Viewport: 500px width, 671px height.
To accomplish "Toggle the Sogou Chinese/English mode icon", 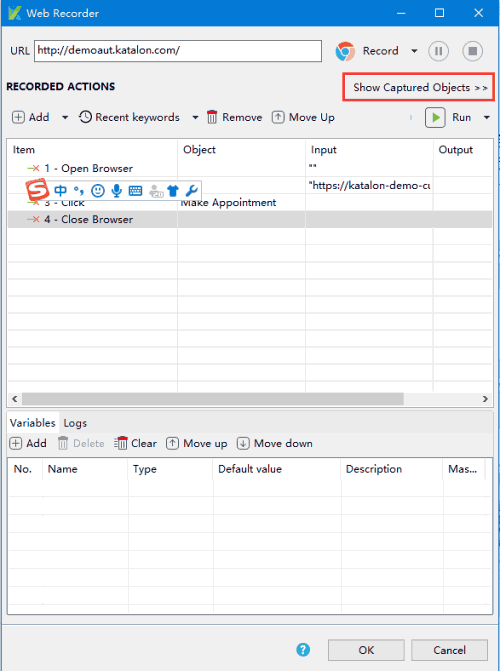I will point(60,190).
